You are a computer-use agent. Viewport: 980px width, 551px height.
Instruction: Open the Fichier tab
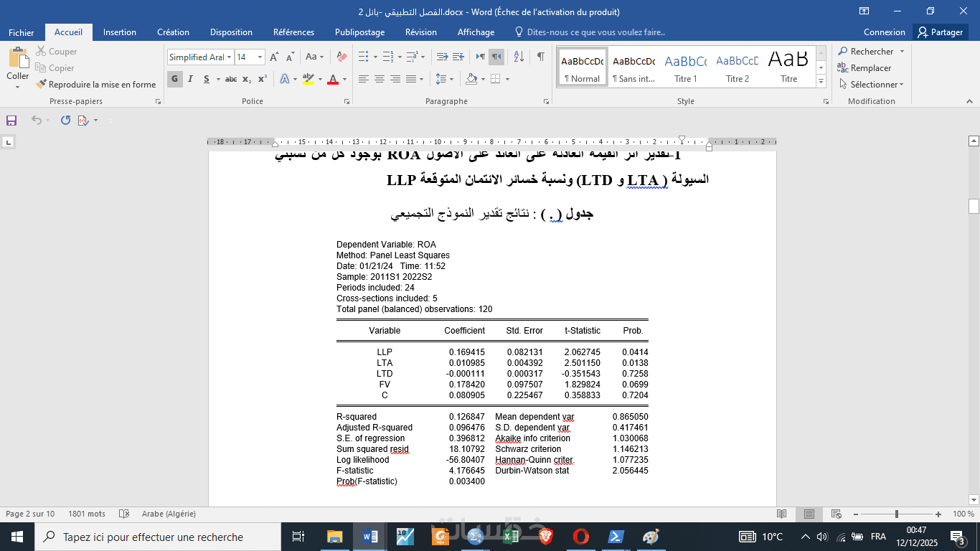tap(22, 32)
